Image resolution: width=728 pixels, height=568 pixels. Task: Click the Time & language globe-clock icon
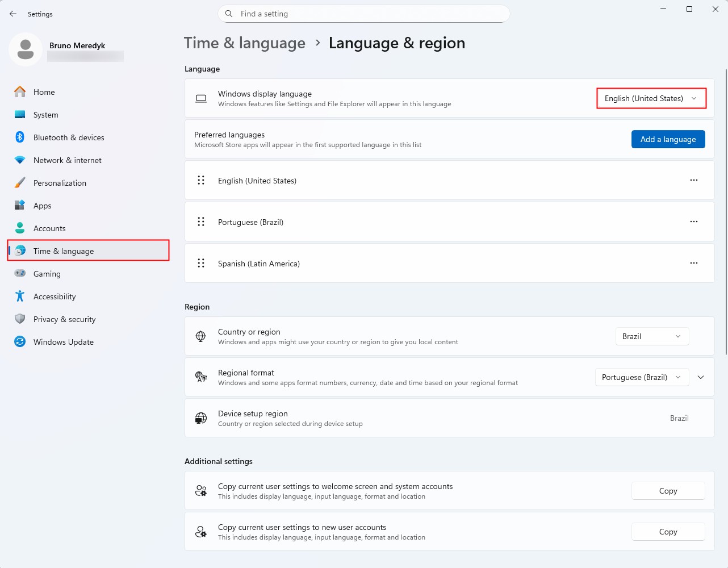click(20, 251)
